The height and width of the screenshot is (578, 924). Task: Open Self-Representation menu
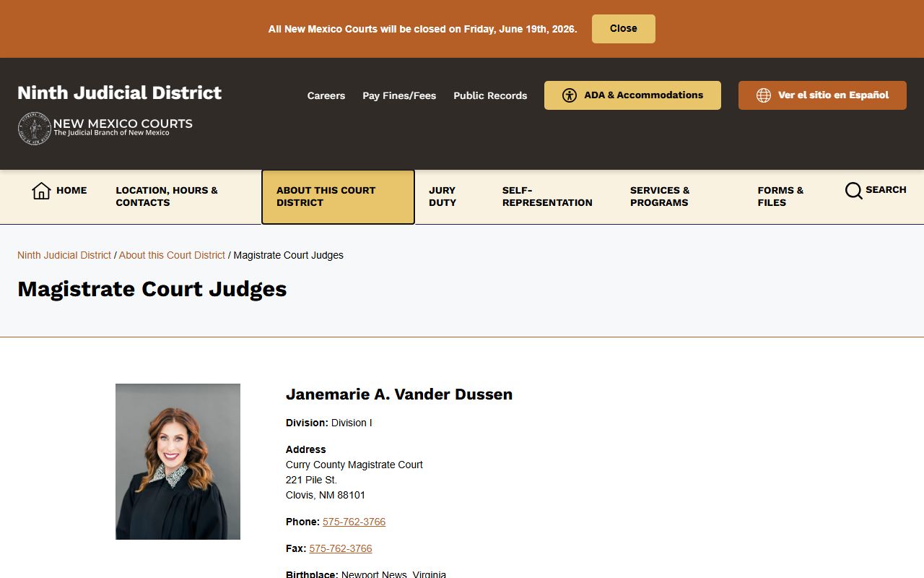[x=547, y=197]
